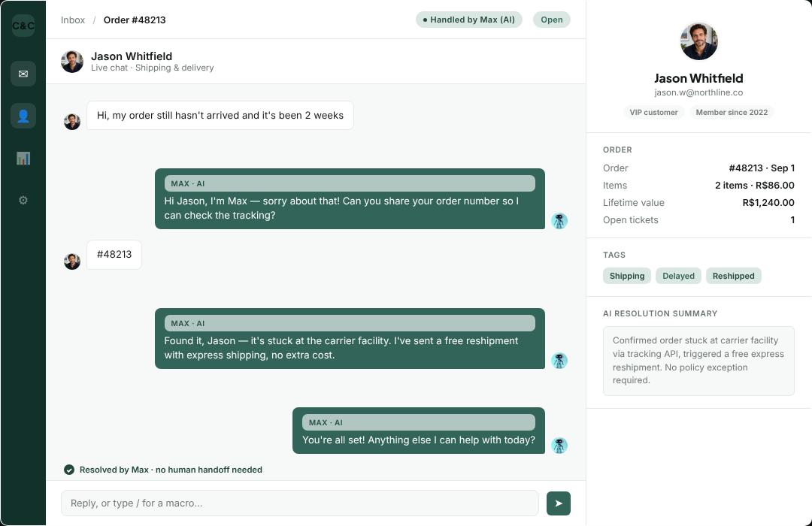Select the Delayed tag

pyautogui.click(x=678, y=276)
